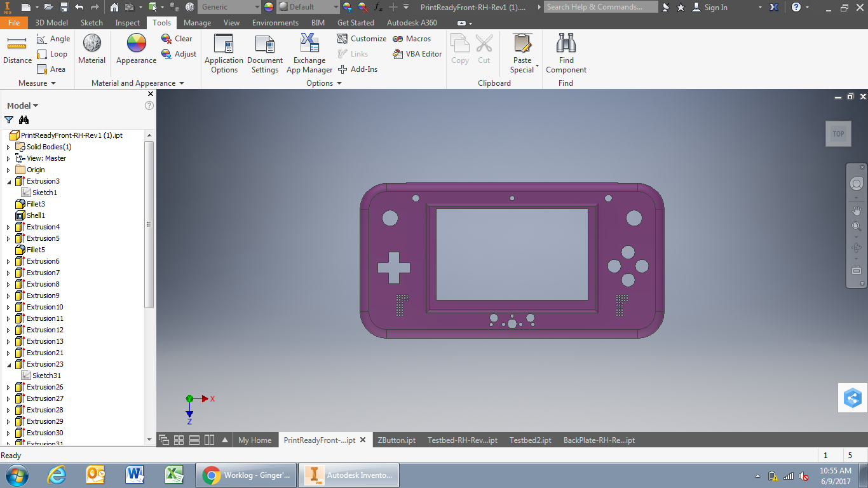Arrange windows vertically
The width and height of the screenshot is (868, 488).
pos(210,440)
